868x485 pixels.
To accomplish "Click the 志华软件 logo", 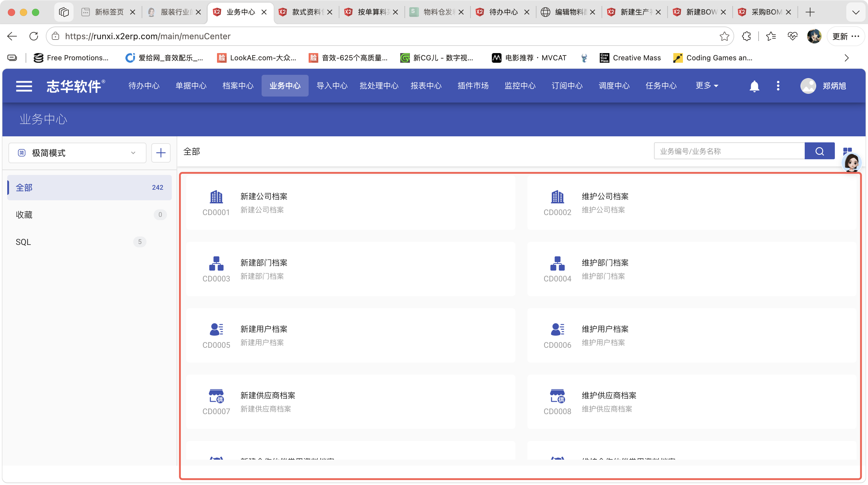I will pos(75,86).
